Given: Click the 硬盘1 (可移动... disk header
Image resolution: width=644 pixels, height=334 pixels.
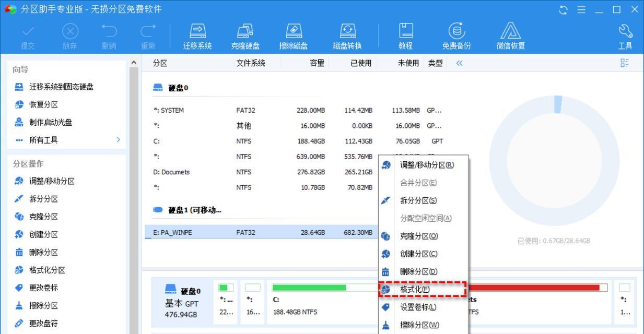Looking at the screenshot, I should click(x=187, y=210).
